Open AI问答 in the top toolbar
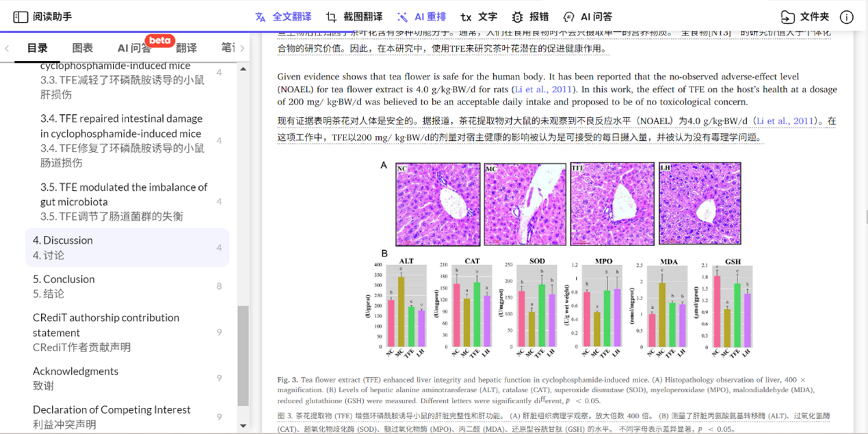This screenshot has height=434, width=868. click(x=588, y=16)
